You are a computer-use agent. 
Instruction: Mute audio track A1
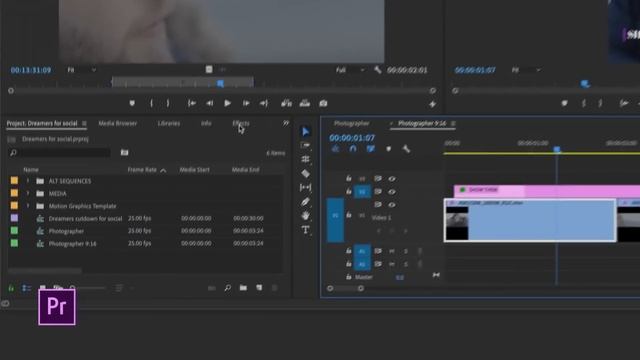pos(392,251)
